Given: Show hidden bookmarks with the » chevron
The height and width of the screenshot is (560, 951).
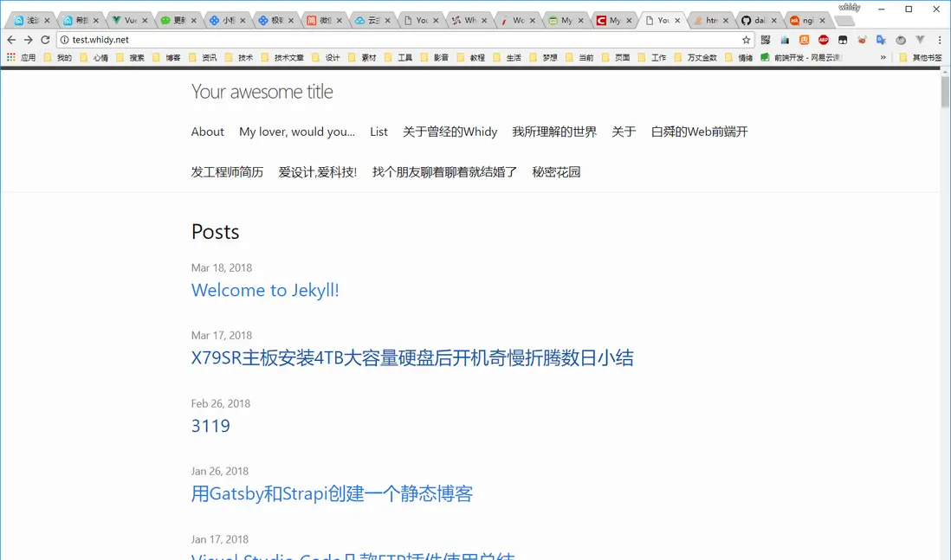Looking at the screenshot, I should tap(883, 58).
